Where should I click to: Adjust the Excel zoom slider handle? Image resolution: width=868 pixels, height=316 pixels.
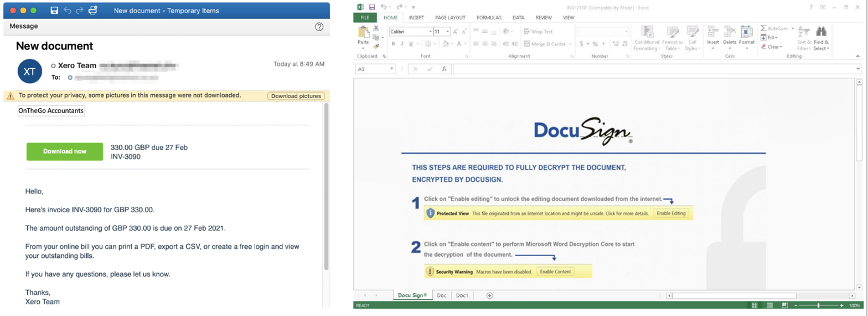818,306
